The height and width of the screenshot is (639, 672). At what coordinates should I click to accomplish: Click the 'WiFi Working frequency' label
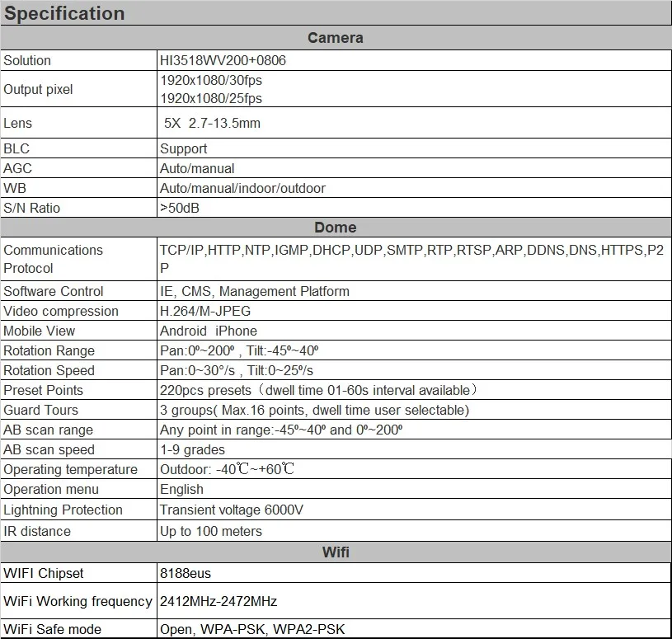point(78,601)
